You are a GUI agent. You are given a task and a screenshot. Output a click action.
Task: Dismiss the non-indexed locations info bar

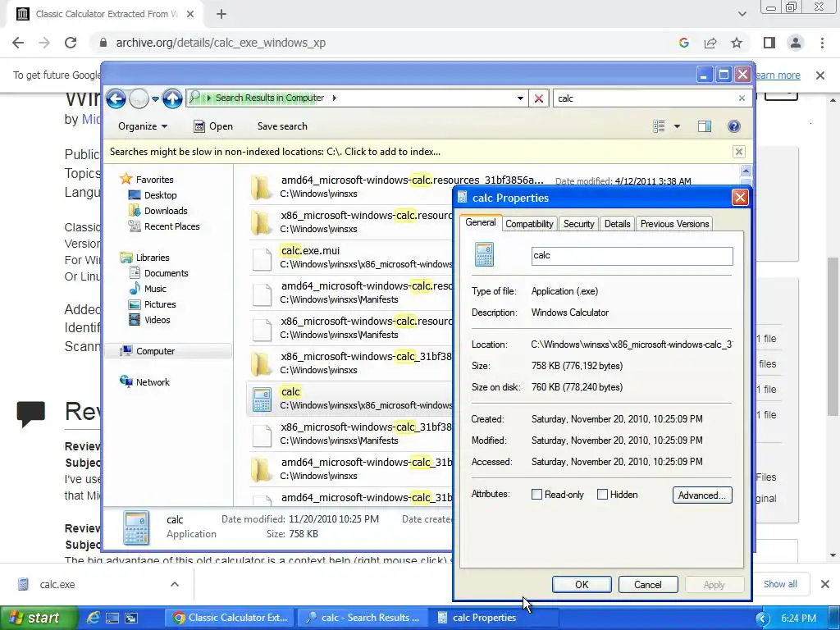click(x=739, y=152)
